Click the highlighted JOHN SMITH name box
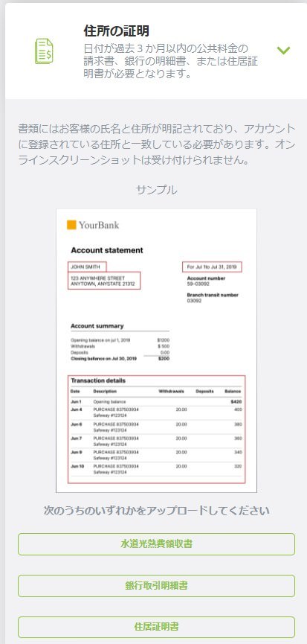 coord(87,267)
